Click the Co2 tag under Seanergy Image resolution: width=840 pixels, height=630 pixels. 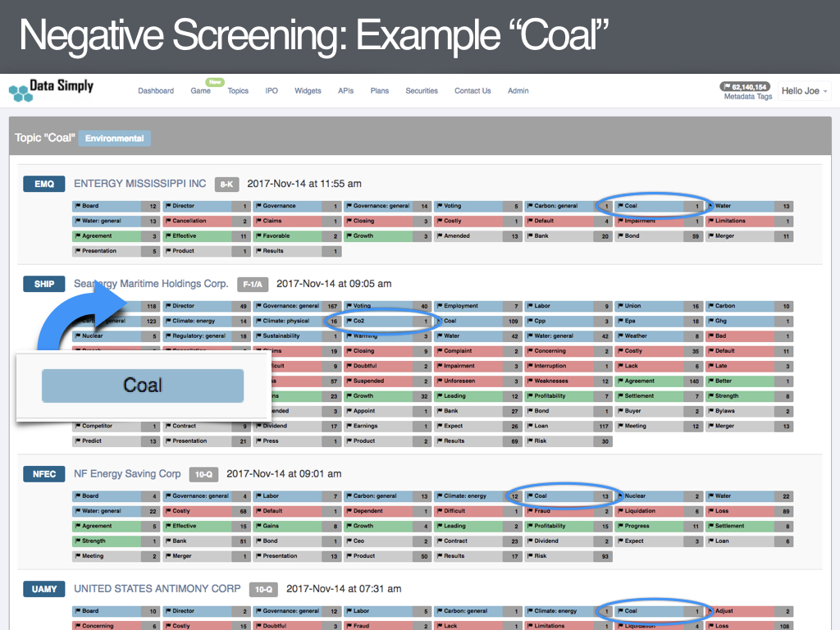388,321
